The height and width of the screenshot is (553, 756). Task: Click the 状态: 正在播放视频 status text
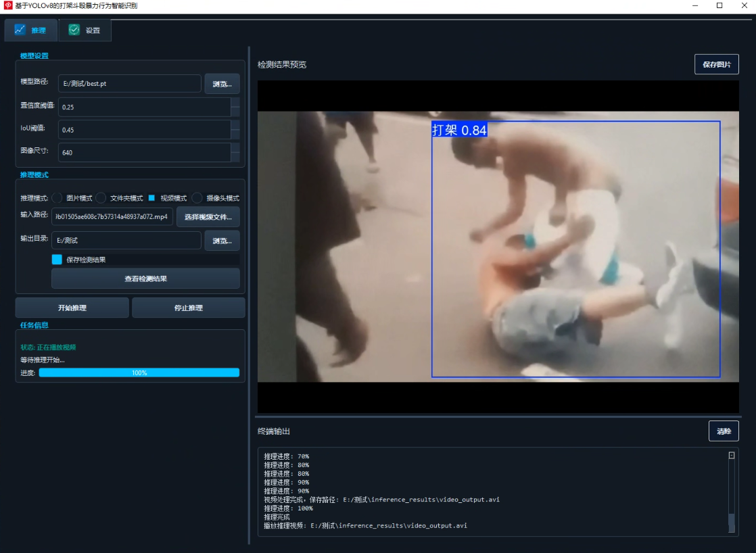coord(48,347)
